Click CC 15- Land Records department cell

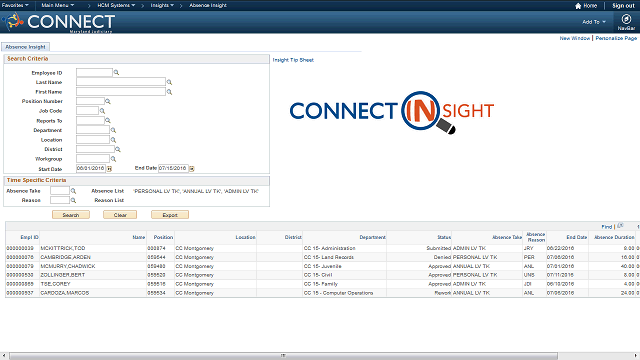(329, 257)
